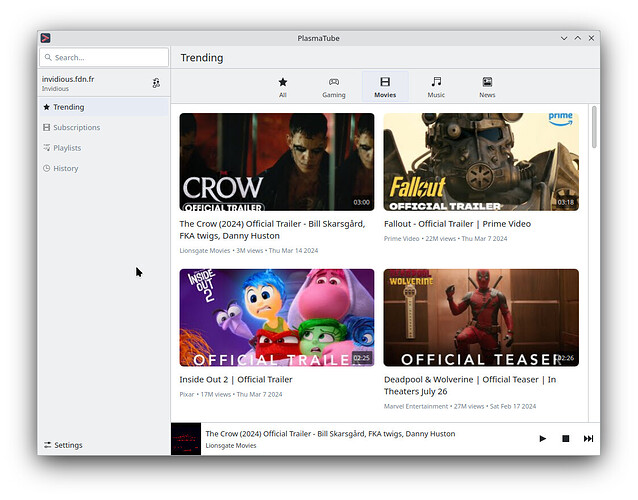Open the Fallout official trailer thumbnail
The height and width of the screenshot is (500, 638).
coord(481,162)
